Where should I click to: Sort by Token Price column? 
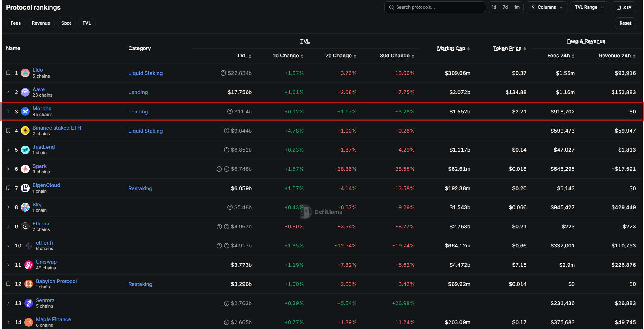tap(509, 48)
